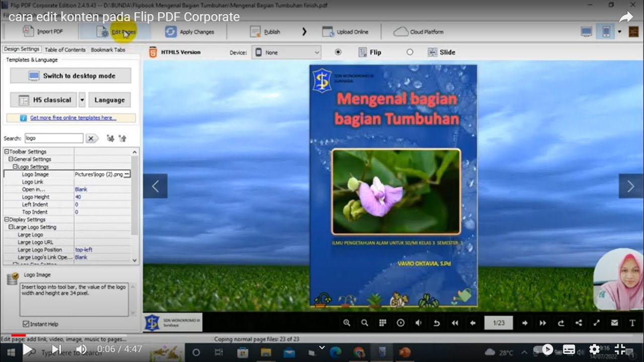Click the Search input containing logo
This screenshot has height=362, width=644.
(x=54, y=138)
